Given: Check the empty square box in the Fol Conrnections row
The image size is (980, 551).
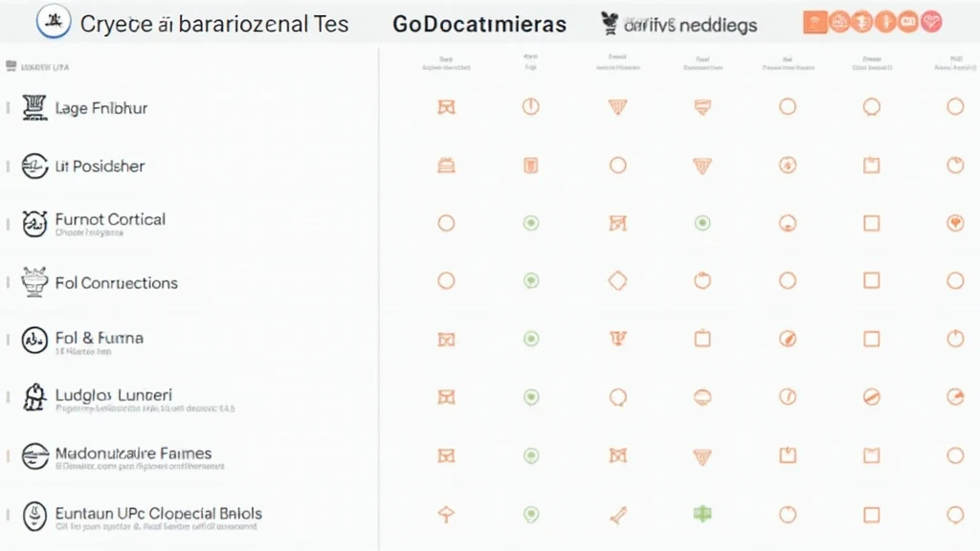Looking at the screenshot, I should pos(871,281).
